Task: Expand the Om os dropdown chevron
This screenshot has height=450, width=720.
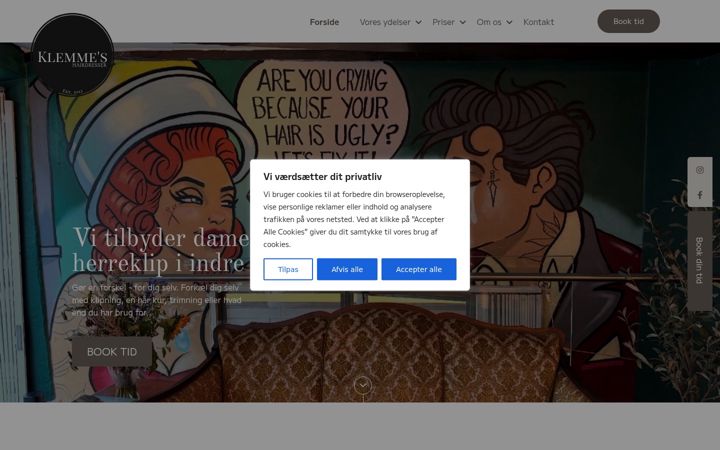Action: pyautogui.click(x=509, y=22)
